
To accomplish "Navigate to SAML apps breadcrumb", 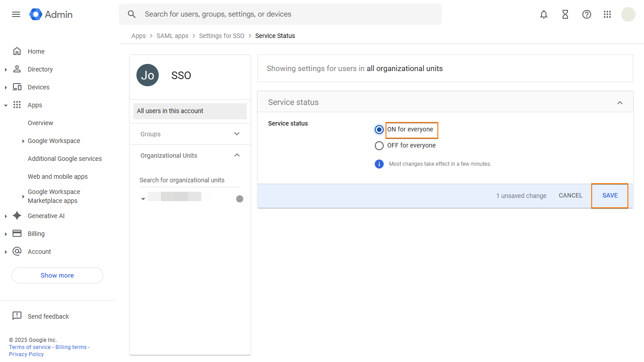I will 172,36.
